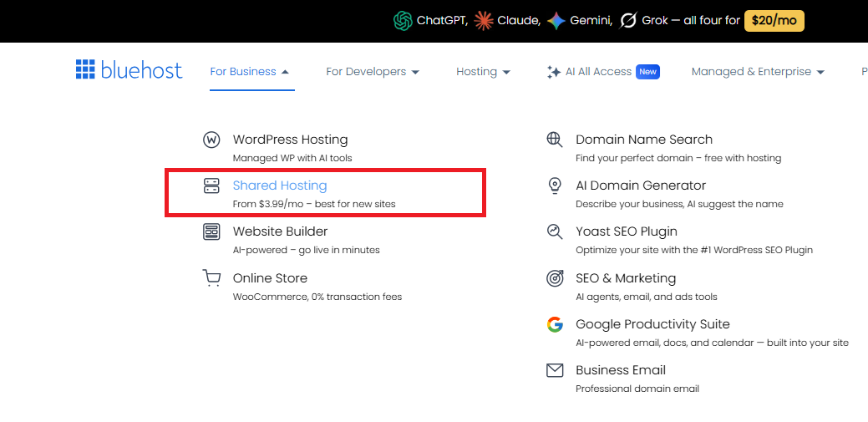Collapse the For Business menu arrow
The height and width of the screenshot is (422, 868).
click(x=285, y=72)
